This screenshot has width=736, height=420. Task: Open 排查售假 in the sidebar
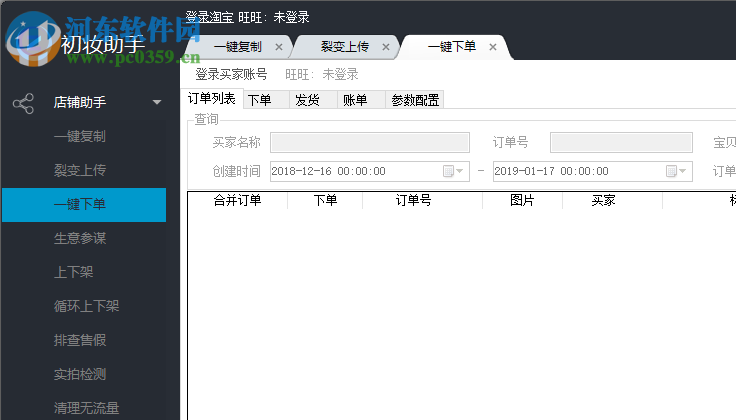80,340
